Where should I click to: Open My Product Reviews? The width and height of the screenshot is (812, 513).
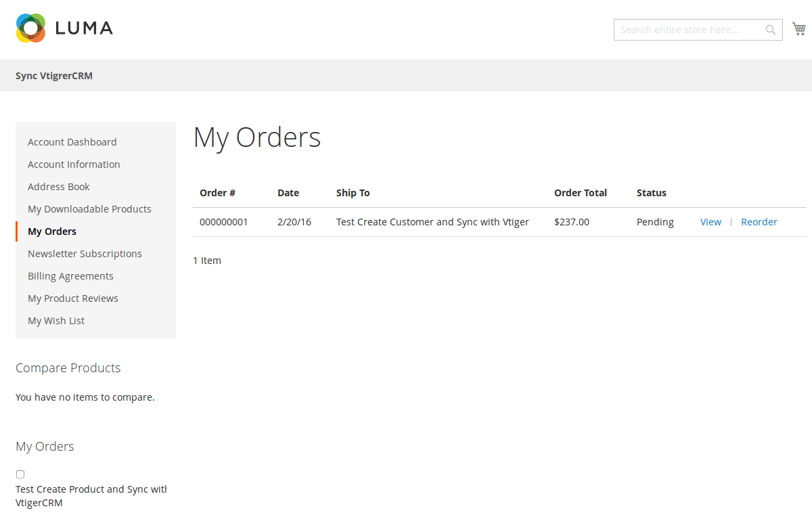73,298
